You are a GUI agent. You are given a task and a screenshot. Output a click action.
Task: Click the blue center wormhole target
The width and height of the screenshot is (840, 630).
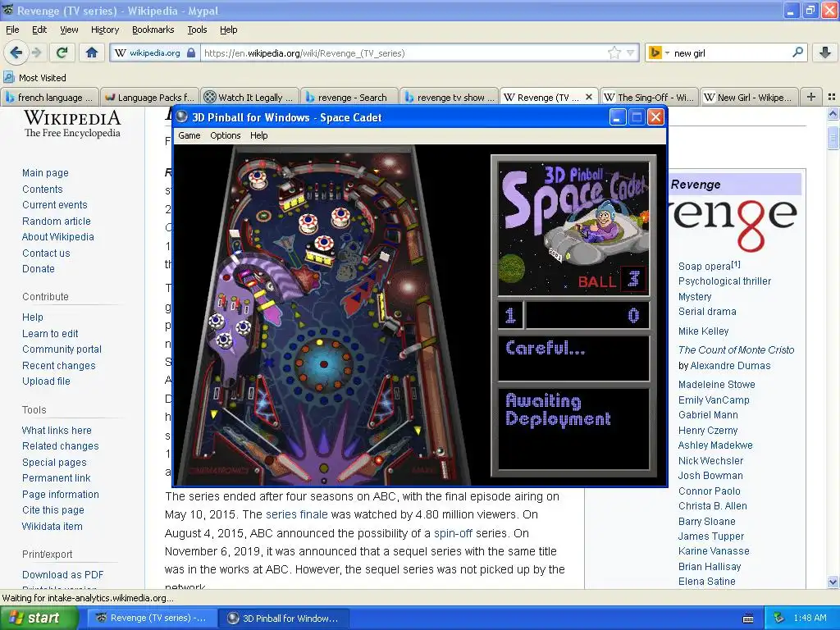pos(323,364)
